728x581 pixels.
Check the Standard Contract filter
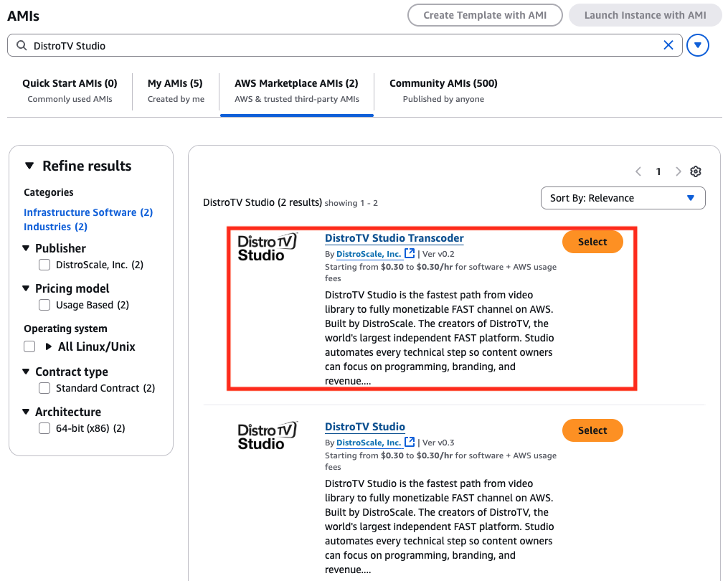44,388
